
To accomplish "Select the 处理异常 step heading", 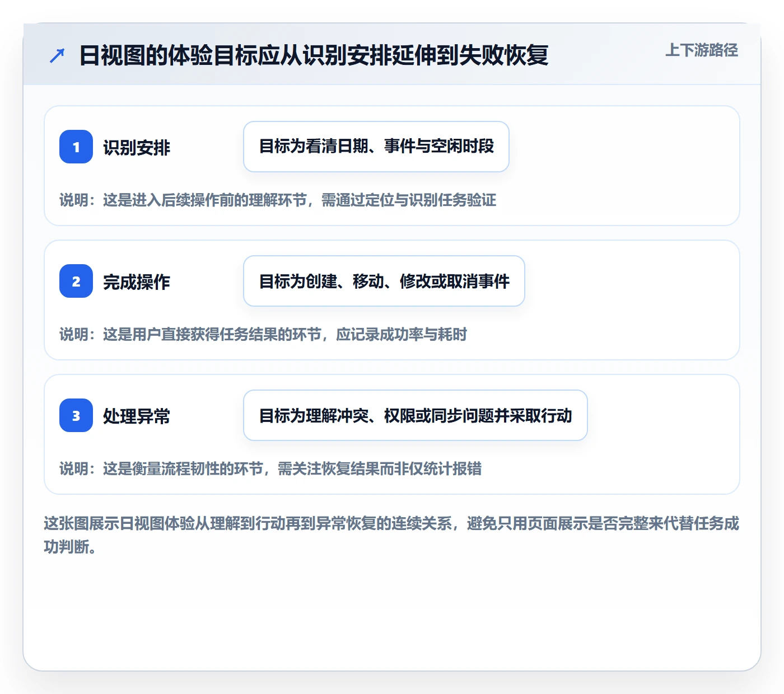I will [x=137, y=416].
